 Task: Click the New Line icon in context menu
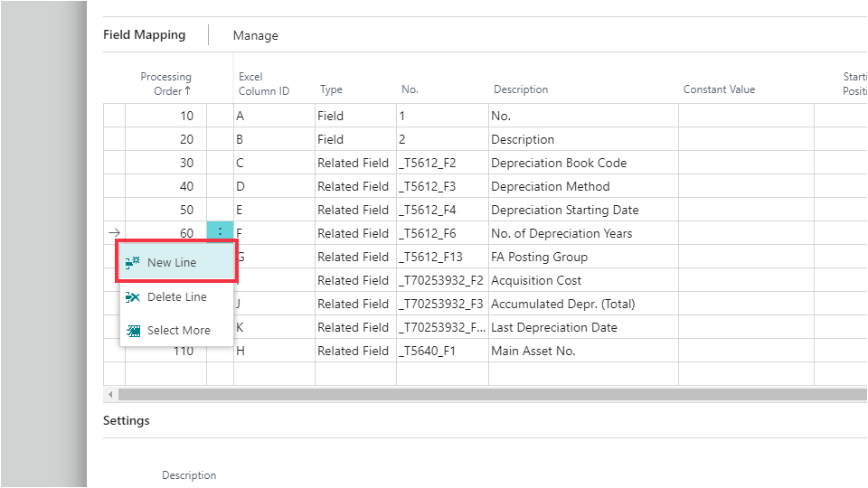pos(132,262)
